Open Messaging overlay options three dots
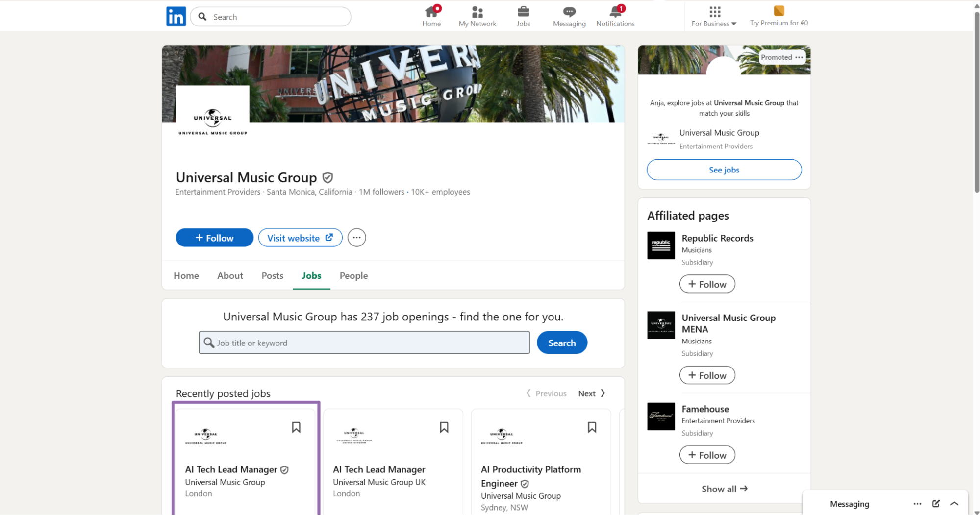Image resolution: width=980 pixels, height=515 pixels. [917, 504]
